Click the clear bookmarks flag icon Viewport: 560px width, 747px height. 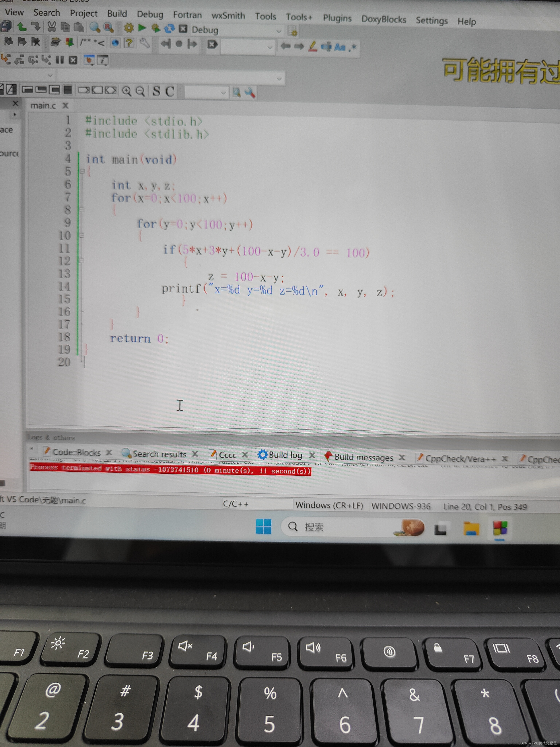(35, 42)
